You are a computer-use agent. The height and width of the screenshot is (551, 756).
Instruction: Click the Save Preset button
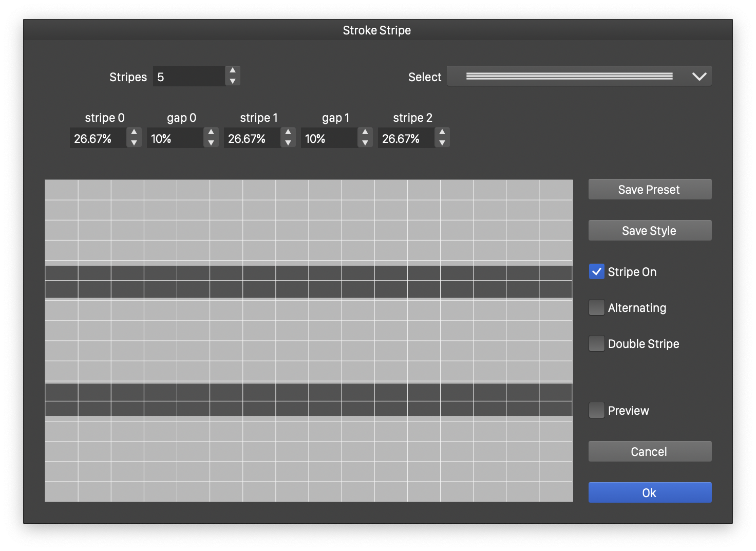click(x=650, y=190)
